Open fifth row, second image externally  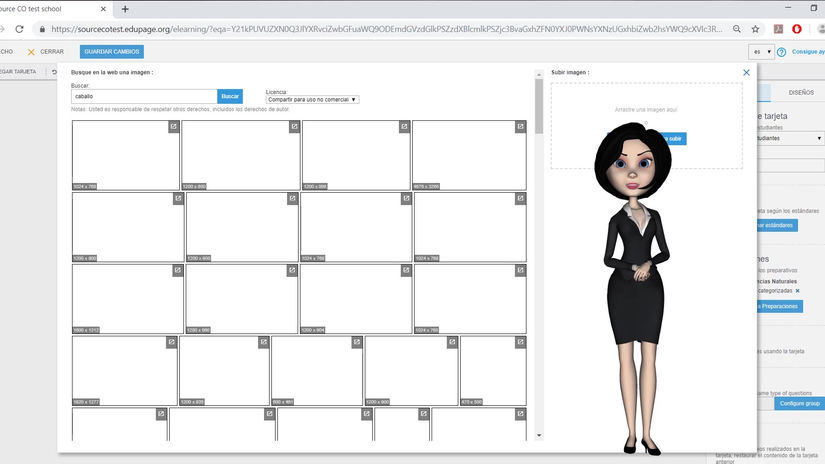coord(269,414)
